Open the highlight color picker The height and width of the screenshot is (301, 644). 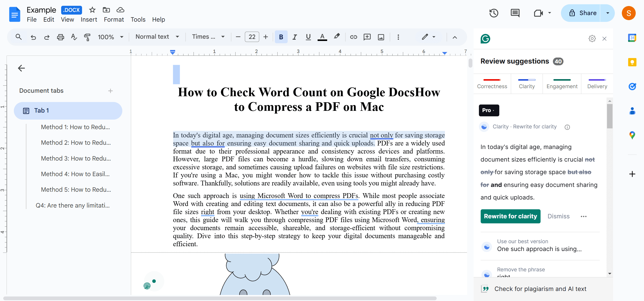click(337, 36)
